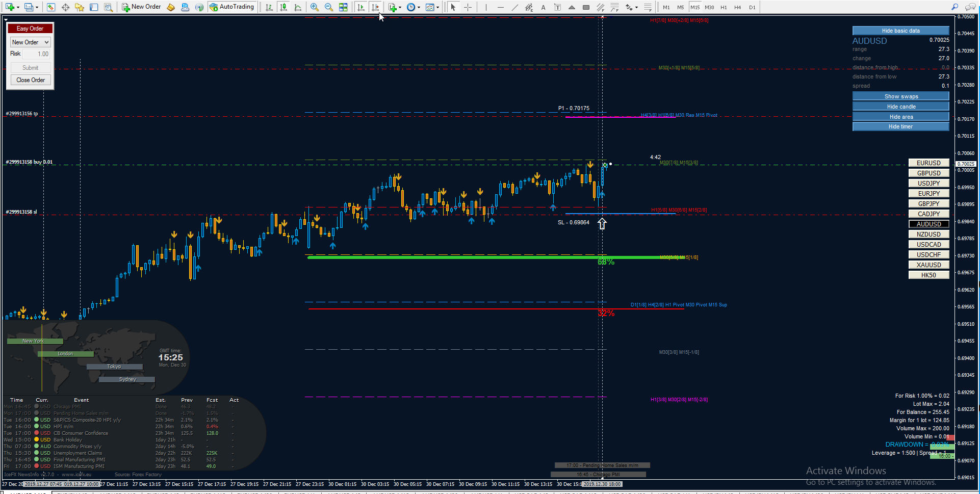The height and width of the screenshot is (494, 980).
Task: Open the indicators list dropdown arrow
Action: 400,7
